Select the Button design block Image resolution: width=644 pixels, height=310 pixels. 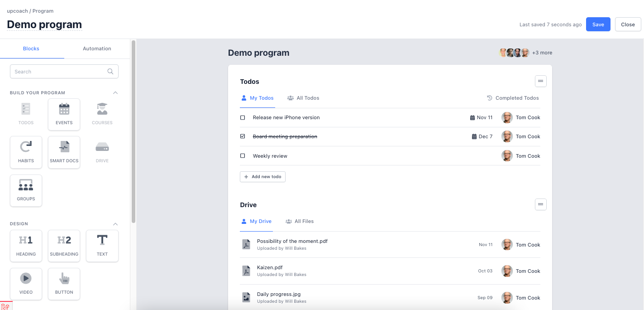[64, 284]
